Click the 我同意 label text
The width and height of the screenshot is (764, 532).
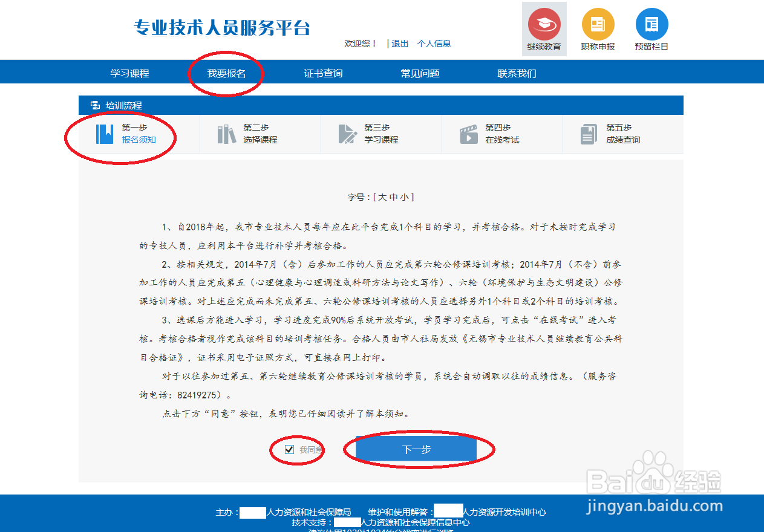311,450
